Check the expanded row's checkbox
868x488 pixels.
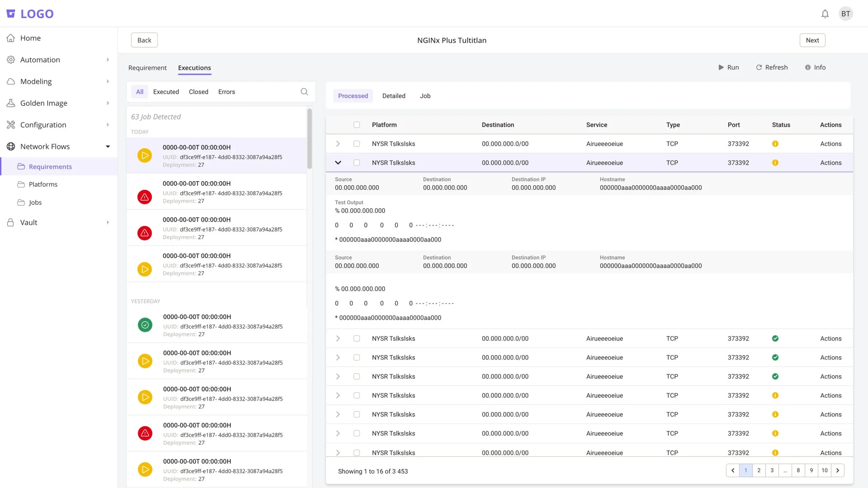click(x=357, y=163)
